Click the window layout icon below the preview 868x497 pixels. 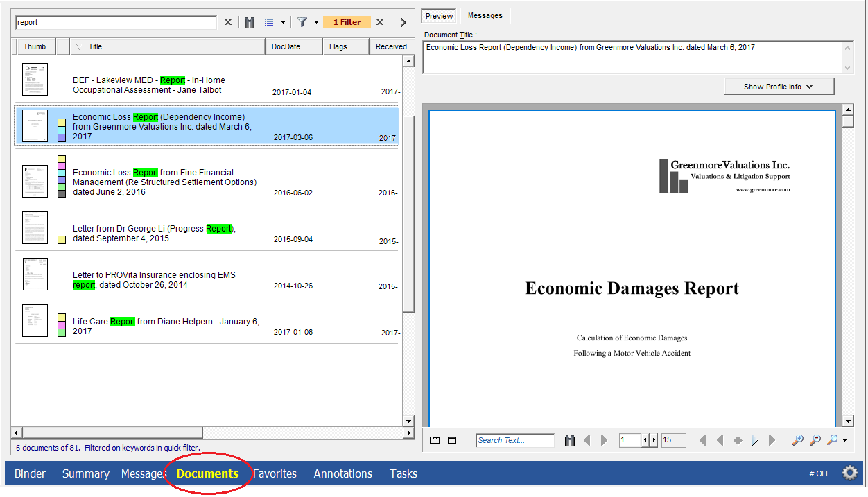pyautogui.click(x=451, y=440)
